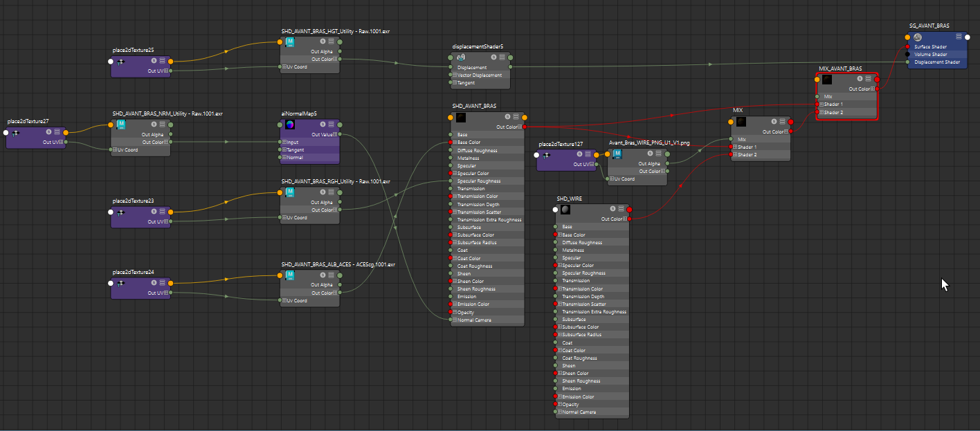Click the SHD_AVANT_BRAS_RGH_Utility file node icon
980x431 pixels.
pyautogui.click(x=291, y=193)
